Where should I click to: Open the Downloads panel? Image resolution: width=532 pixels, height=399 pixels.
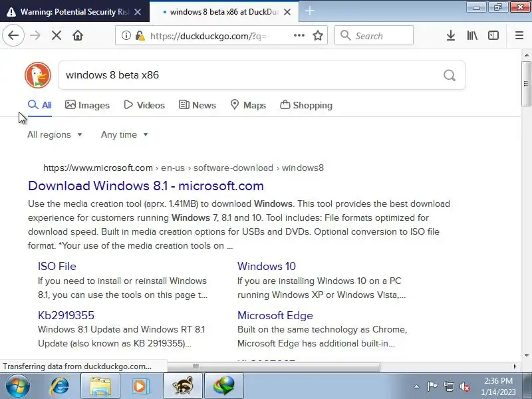point(451,35)
